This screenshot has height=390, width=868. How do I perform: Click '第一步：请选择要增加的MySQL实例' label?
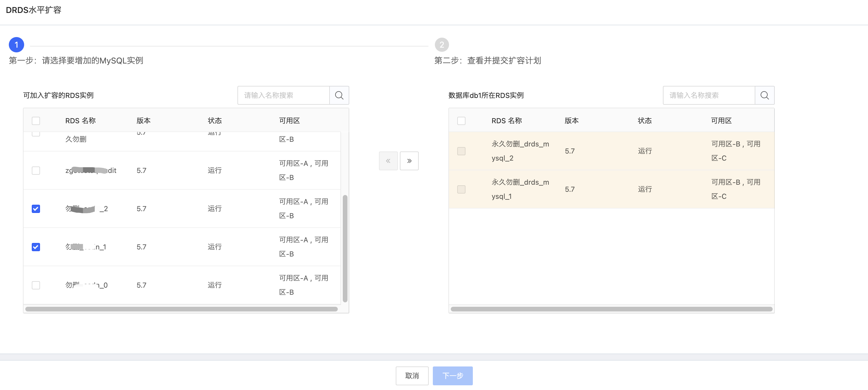click(76, 61)
